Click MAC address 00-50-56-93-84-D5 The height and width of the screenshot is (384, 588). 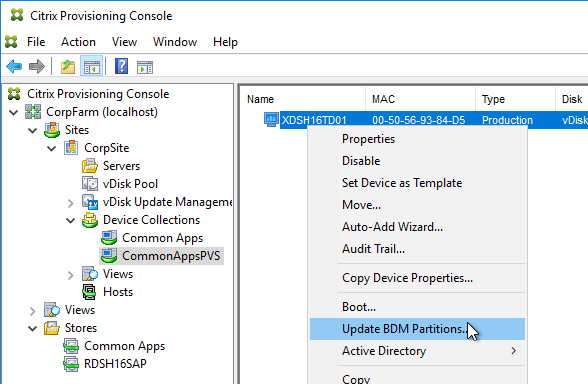tap(418, 120)
